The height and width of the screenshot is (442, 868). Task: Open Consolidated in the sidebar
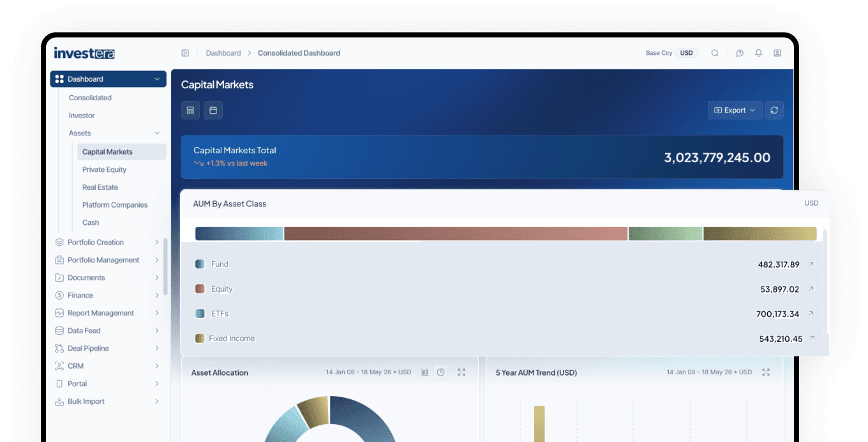[x=90, y=98]
